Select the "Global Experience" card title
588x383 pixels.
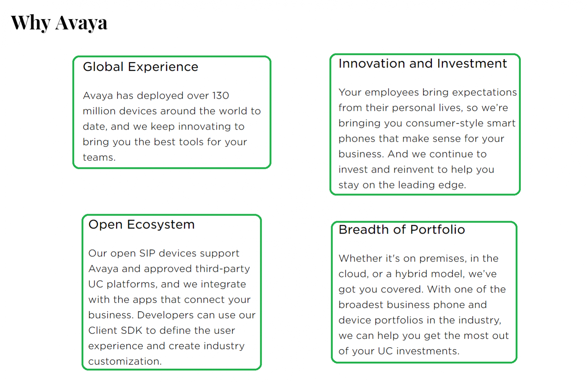click(x=140, y=67)
